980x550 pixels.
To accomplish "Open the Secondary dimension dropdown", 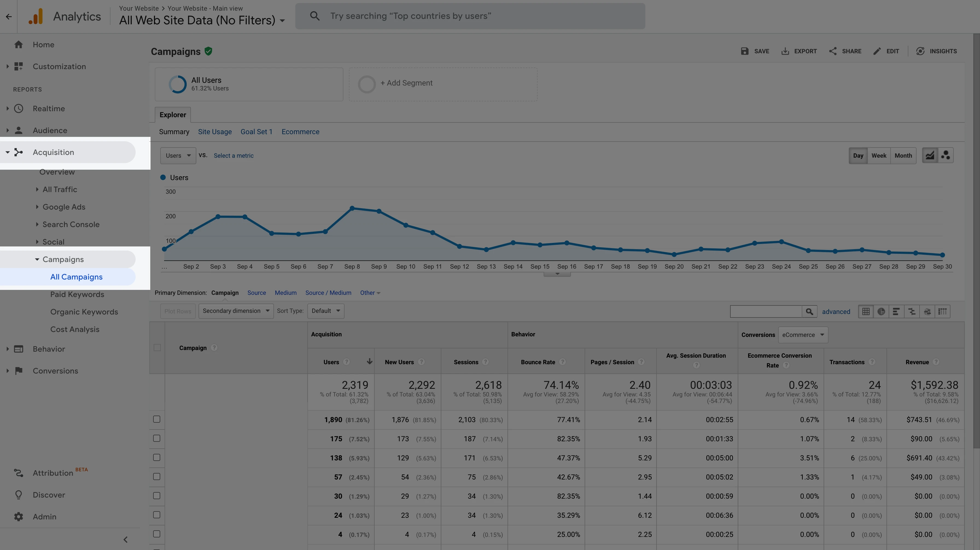I will tap(236, 311).
